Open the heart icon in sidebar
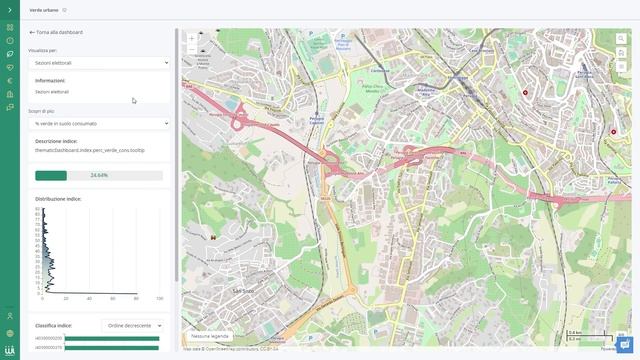Image resolution: width=640 pixels, height=360 pixels. [x=10, y=67]
